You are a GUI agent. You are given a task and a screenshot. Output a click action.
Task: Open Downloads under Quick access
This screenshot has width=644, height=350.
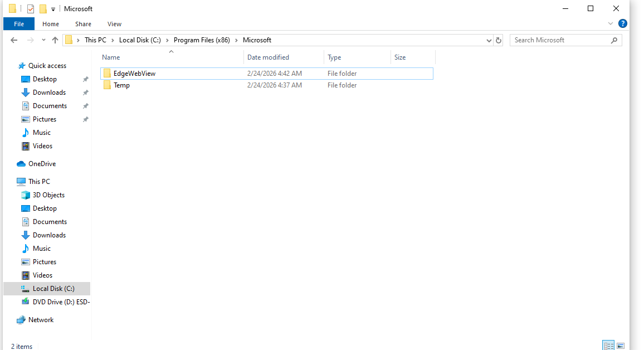pos(49,93)
